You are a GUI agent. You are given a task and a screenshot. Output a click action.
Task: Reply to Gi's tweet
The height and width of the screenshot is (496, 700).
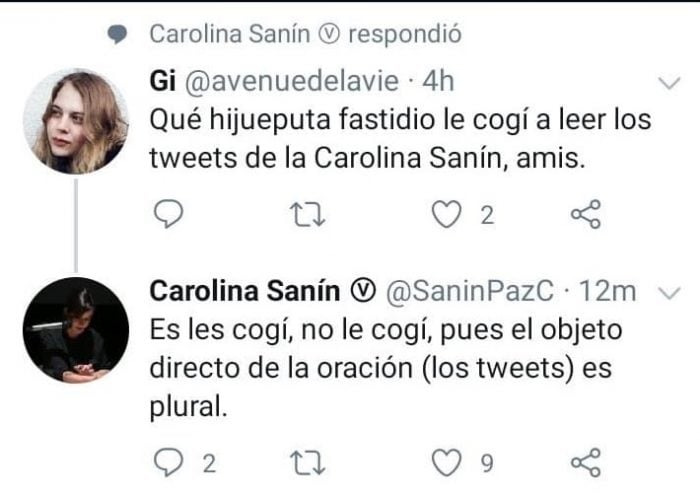tap(171, 214)
